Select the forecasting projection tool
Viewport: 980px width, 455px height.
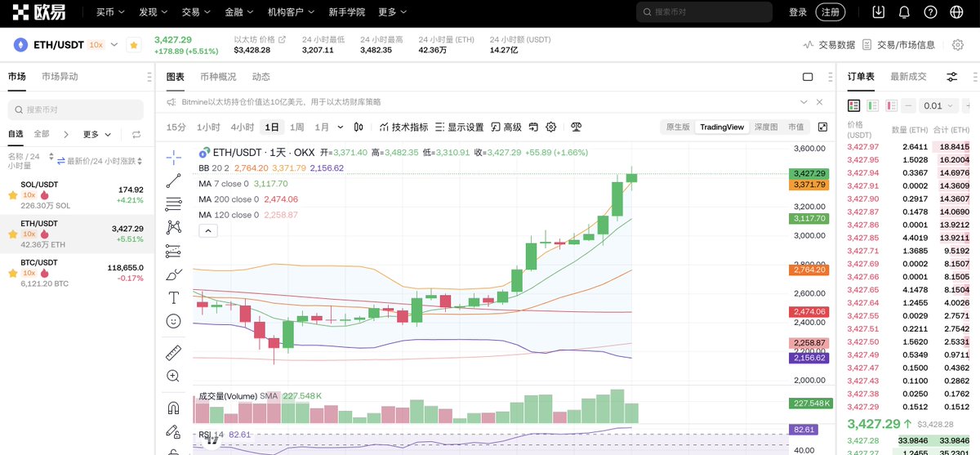[173, 251]
